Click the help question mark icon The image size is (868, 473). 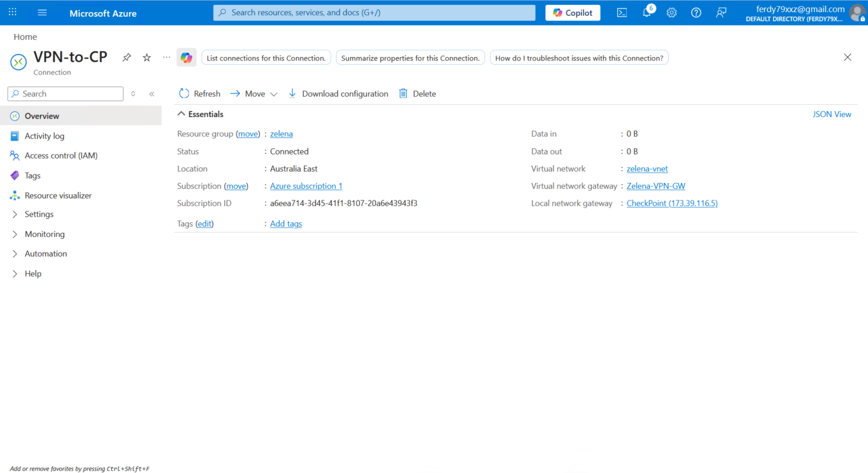(x=696, y=13)
